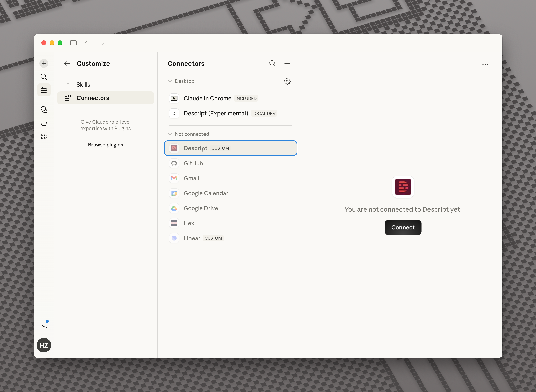Open downloads via the badge icon
Image resolution: width=536 pixels, height=392 pixels.
(44, 325)
